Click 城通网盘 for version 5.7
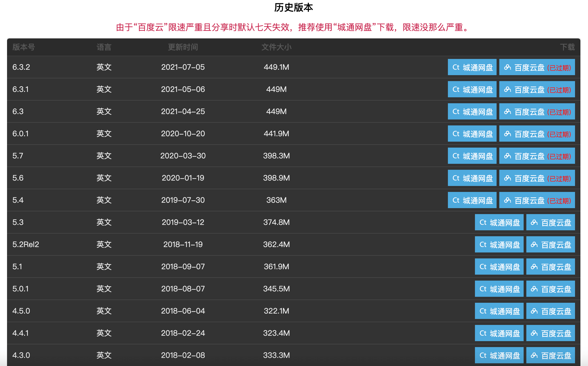Image resolution: width=588 pixels, height=366 pixels. [x=472, y=156]
